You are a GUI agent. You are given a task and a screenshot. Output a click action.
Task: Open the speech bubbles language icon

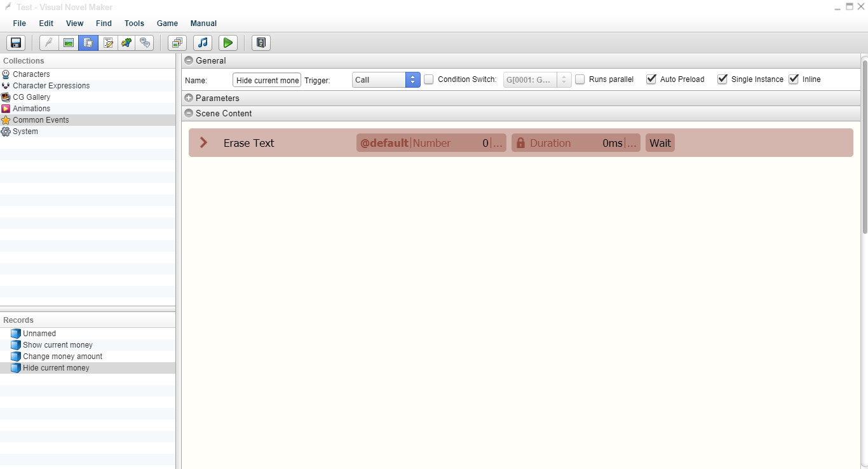(x=146, y=43)
